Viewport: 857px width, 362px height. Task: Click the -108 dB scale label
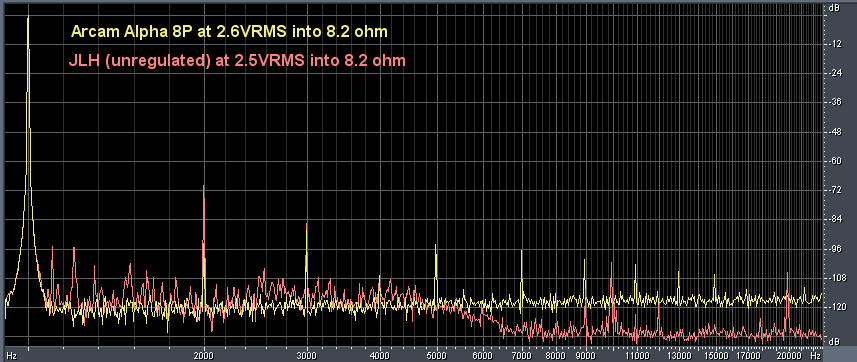click(836, 278)
